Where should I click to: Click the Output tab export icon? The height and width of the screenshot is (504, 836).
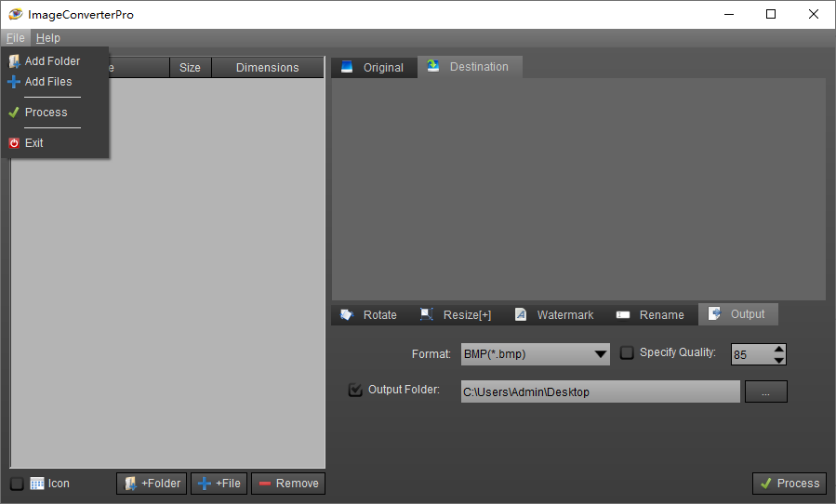(714, 313)
